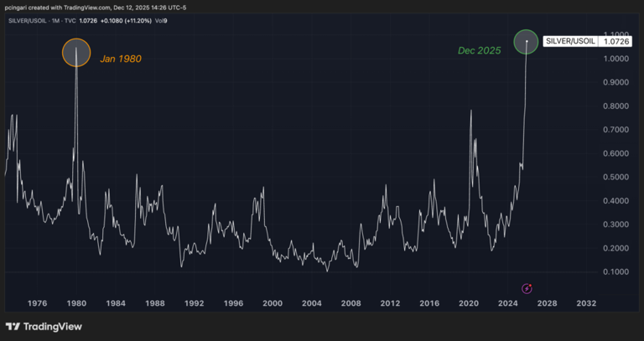Click the 2016 time axis label
This screenshot has height=341, width=644.
click(x=429, y=303)
